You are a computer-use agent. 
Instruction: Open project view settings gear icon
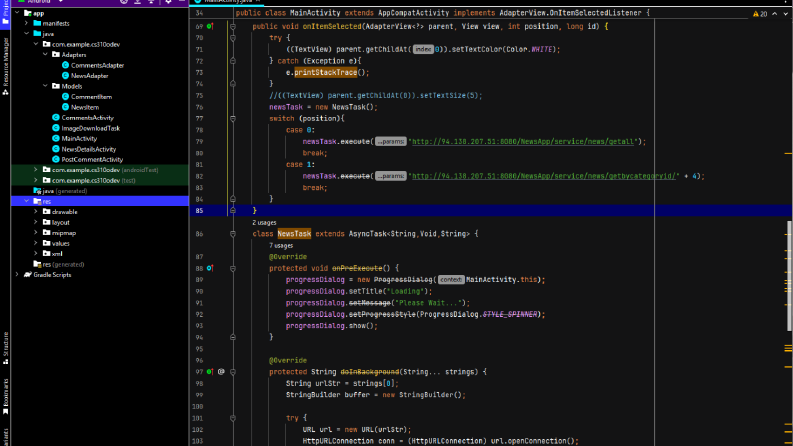pos(168,2)
